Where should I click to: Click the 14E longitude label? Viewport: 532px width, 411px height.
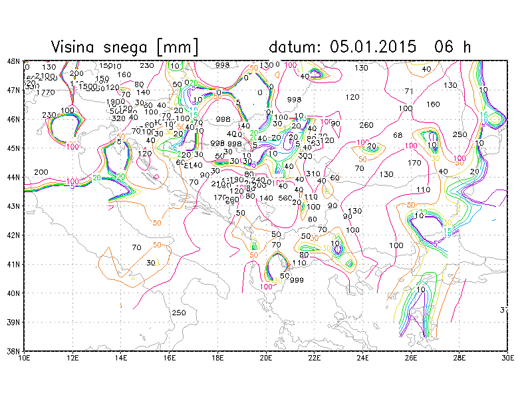click(x=121, y=358)
